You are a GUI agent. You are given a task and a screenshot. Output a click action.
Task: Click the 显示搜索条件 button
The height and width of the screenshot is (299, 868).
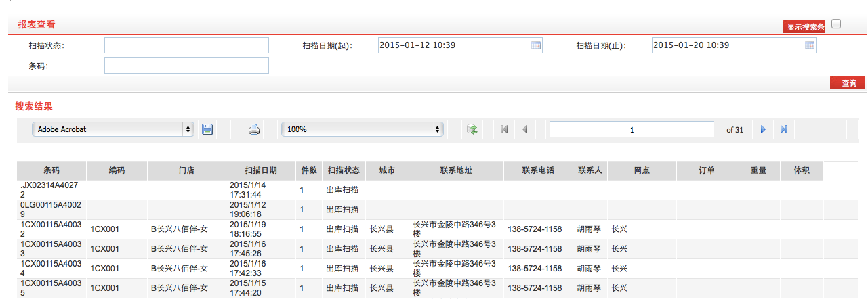tap(804, 27)
